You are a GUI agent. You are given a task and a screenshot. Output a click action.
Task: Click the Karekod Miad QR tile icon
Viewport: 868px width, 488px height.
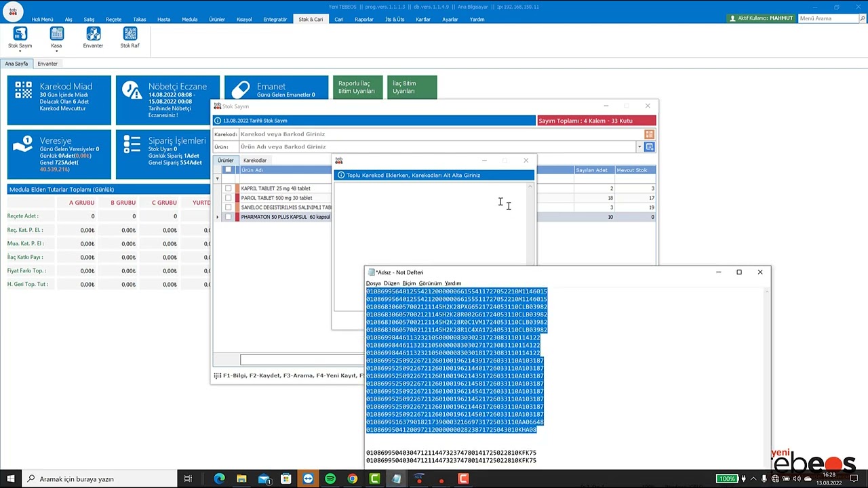pyautogui.click(x=24, y=90)
